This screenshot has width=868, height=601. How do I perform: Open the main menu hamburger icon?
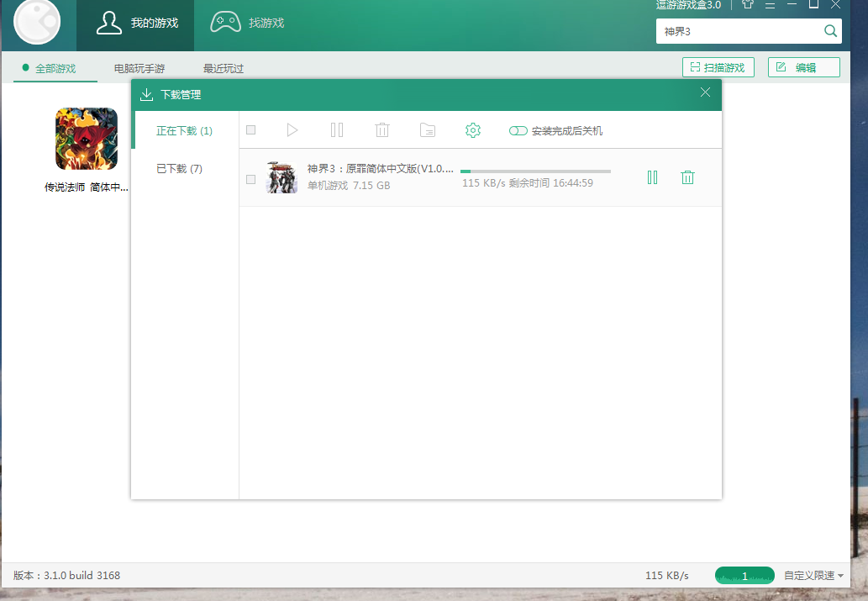pyautogui.click(x=770, y=5)
